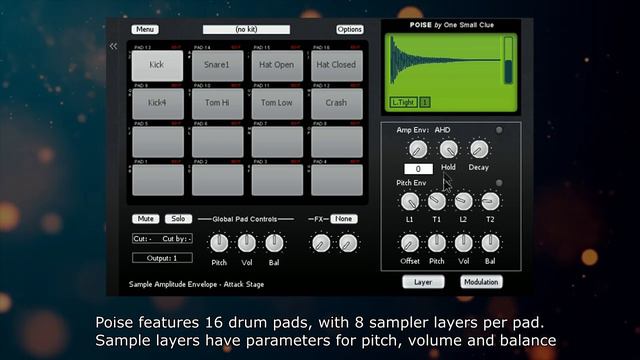Switch to the Modulation tab
This screenshot has width=640, height=360.
pyautogui.click(x=481, y=282)
